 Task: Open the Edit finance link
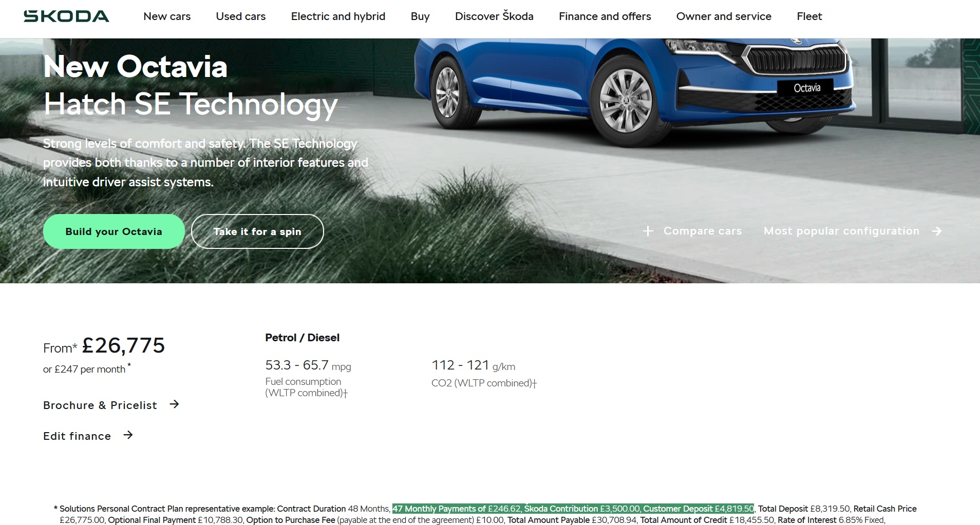[x=77, y=436]
